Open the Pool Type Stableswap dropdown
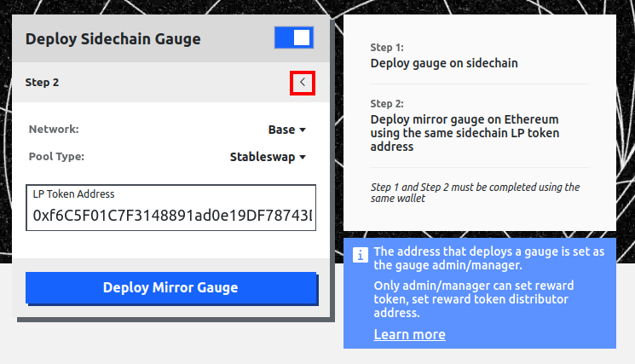635x364 pixels. tap(268, 157)
